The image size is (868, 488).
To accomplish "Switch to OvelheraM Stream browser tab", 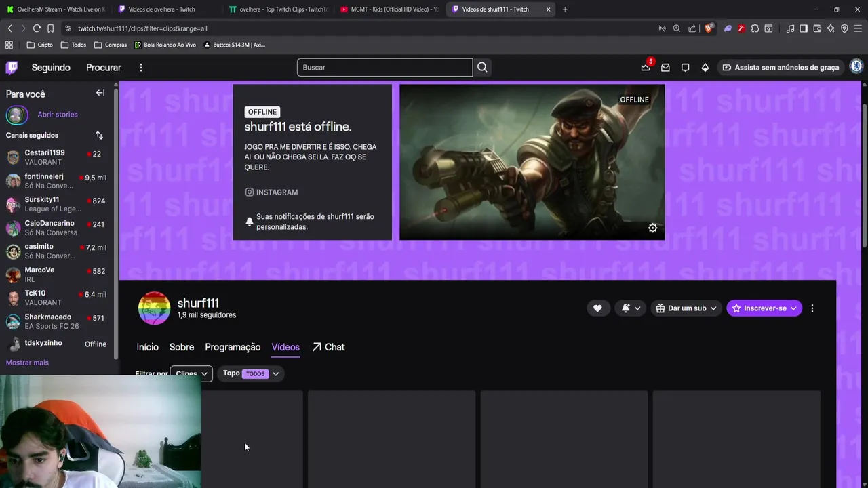I will point(56,9).
